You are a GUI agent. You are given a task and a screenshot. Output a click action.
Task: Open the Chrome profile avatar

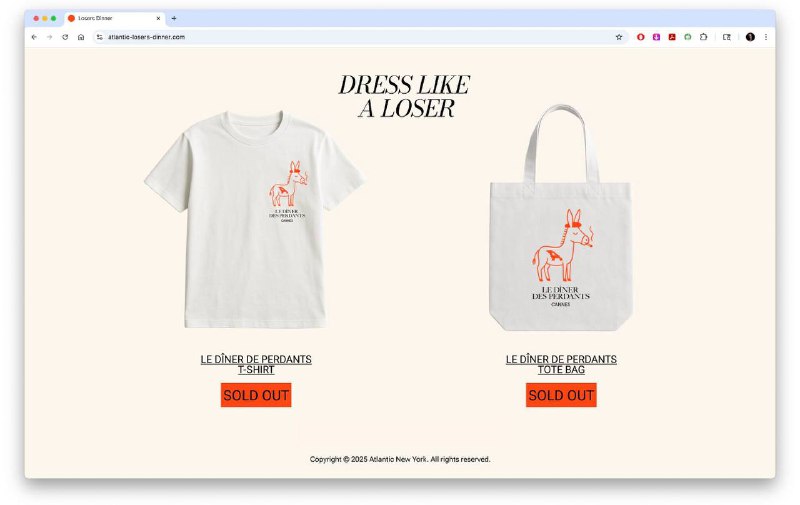pyautogui.click(x=750, y=37)
